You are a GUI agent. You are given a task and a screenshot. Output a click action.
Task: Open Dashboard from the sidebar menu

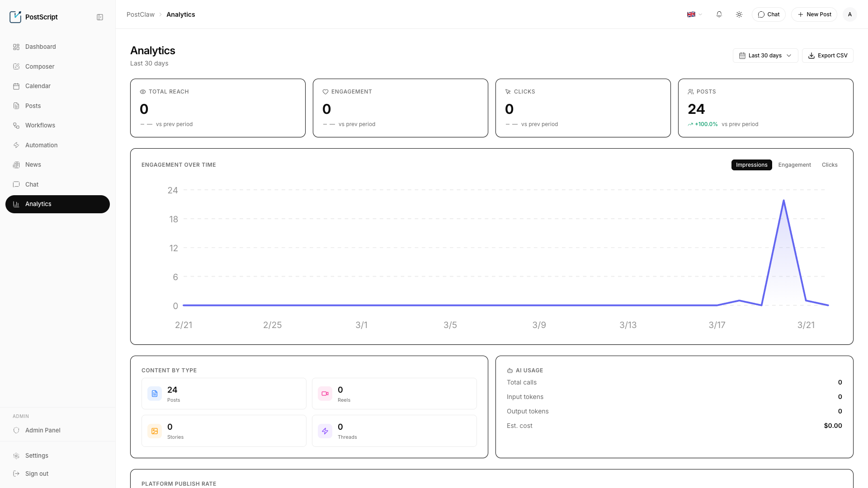pos(57,47)
